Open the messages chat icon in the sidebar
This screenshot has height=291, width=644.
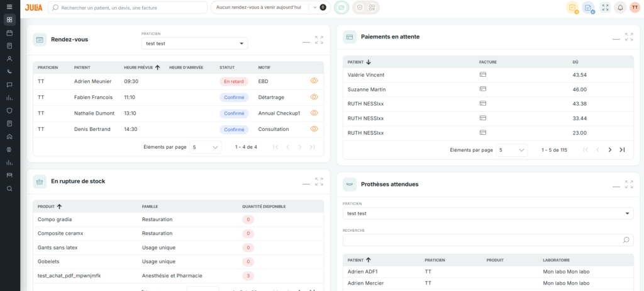click(x=9, y=85)
